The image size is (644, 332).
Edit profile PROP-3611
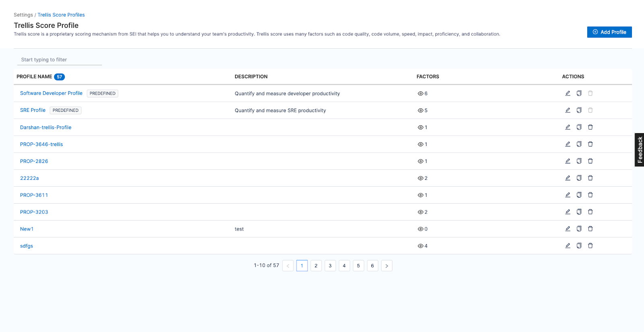tap(568, 195)
